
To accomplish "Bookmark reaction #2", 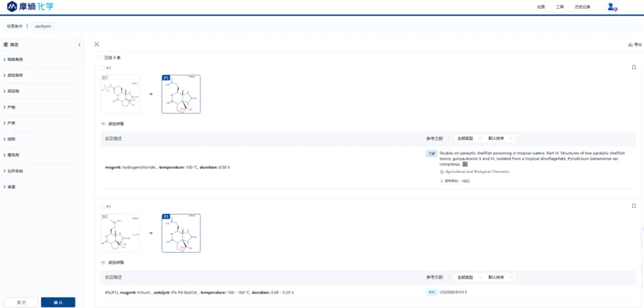I will [634, 67].
